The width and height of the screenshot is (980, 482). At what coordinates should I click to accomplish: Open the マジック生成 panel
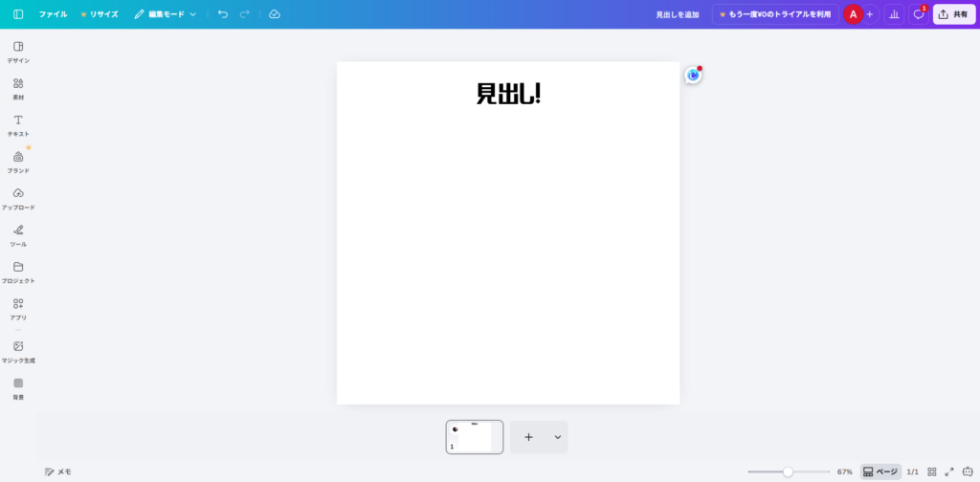tap(18, 351)
